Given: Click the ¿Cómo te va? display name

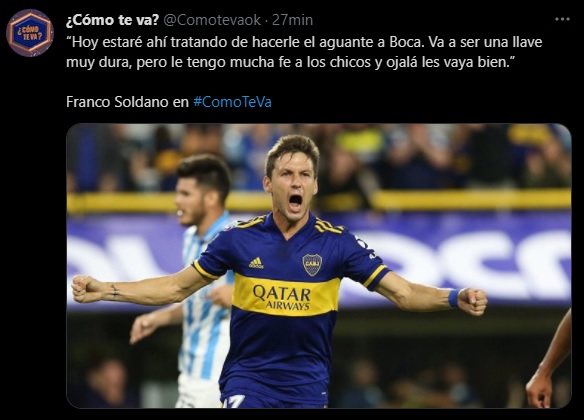Looking at the screenshot, I should [x=112, y=20].
